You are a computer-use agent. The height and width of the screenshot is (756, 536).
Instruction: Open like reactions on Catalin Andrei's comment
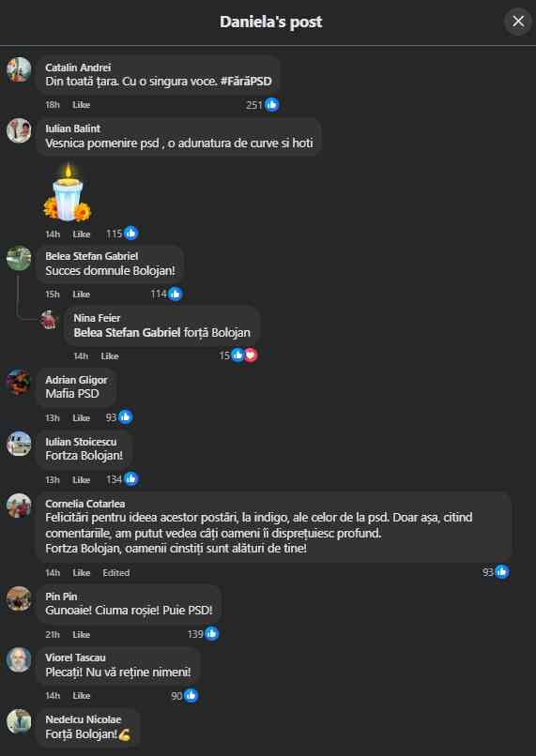click(271, 104)
